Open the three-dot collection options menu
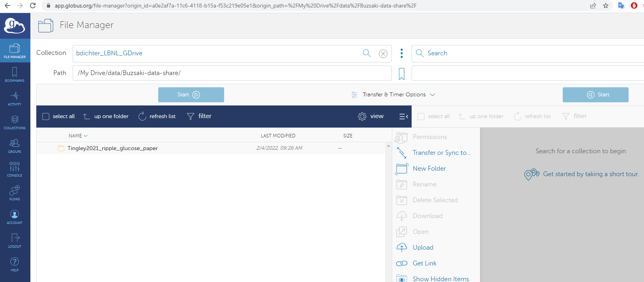The image size is (644, 282). (x=402, y=53)
